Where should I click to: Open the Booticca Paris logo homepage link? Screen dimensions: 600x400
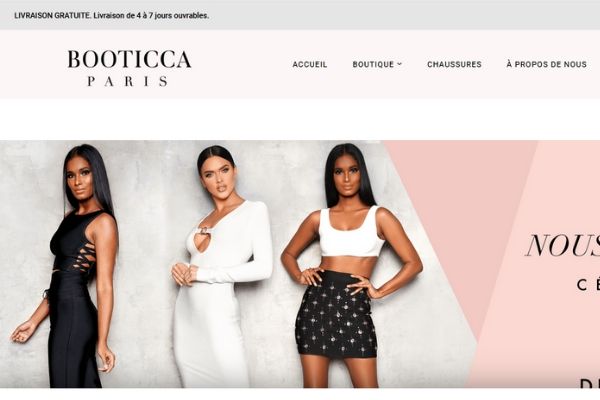click(x=129, y=68)
